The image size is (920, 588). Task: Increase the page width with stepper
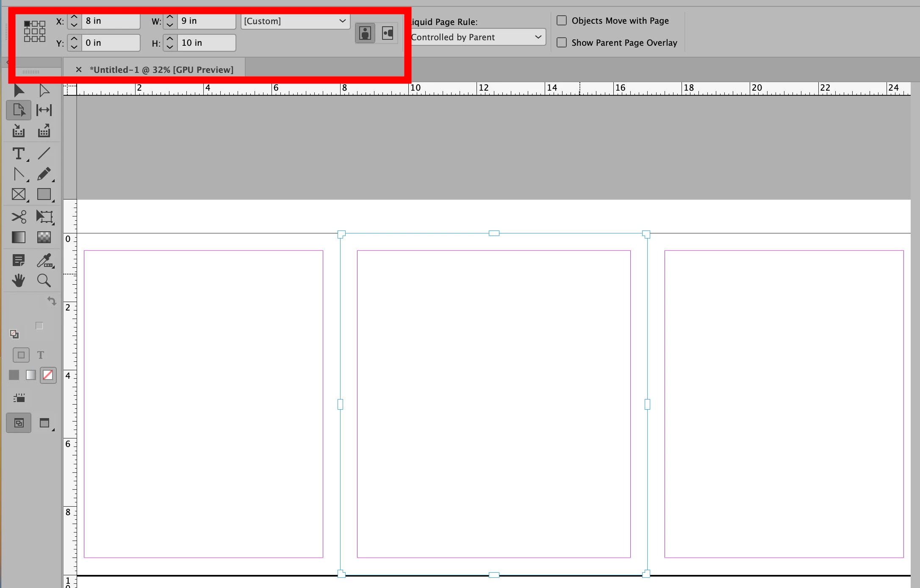[170, 17]
